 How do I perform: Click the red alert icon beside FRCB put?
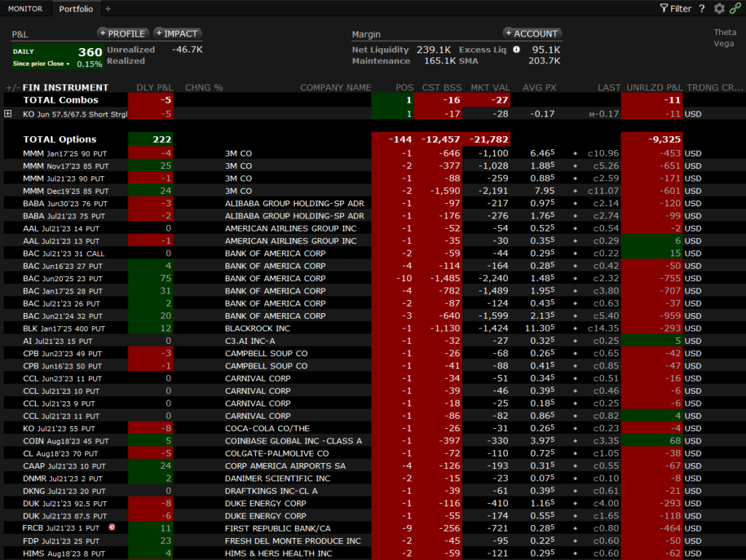112,528
